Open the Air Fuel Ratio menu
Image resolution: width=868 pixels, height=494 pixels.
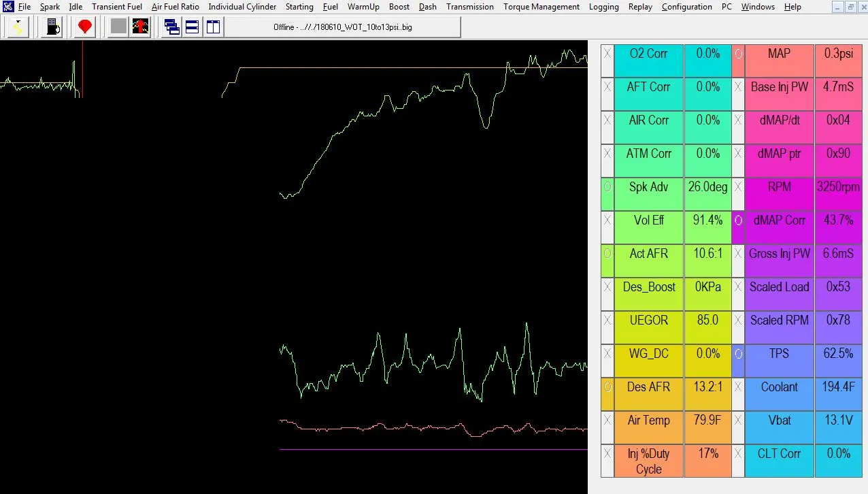click(x=176, y=7)
